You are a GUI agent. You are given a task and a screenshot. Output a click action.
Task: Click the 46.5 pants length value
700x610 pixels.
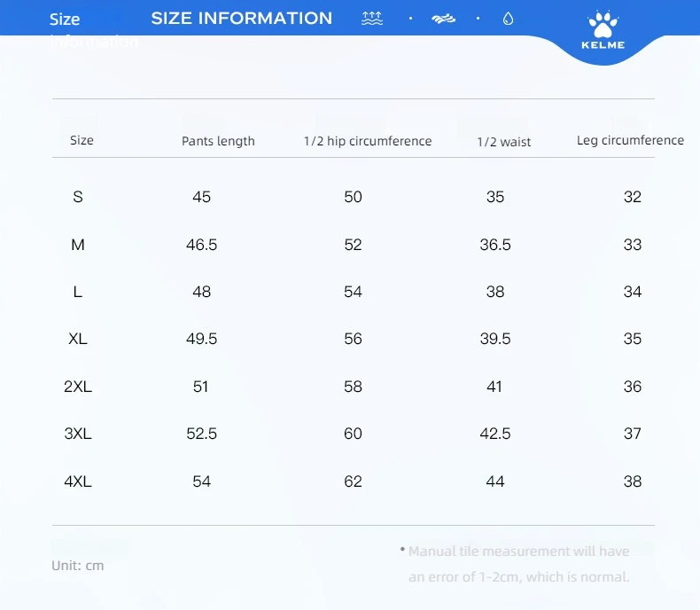202,245
